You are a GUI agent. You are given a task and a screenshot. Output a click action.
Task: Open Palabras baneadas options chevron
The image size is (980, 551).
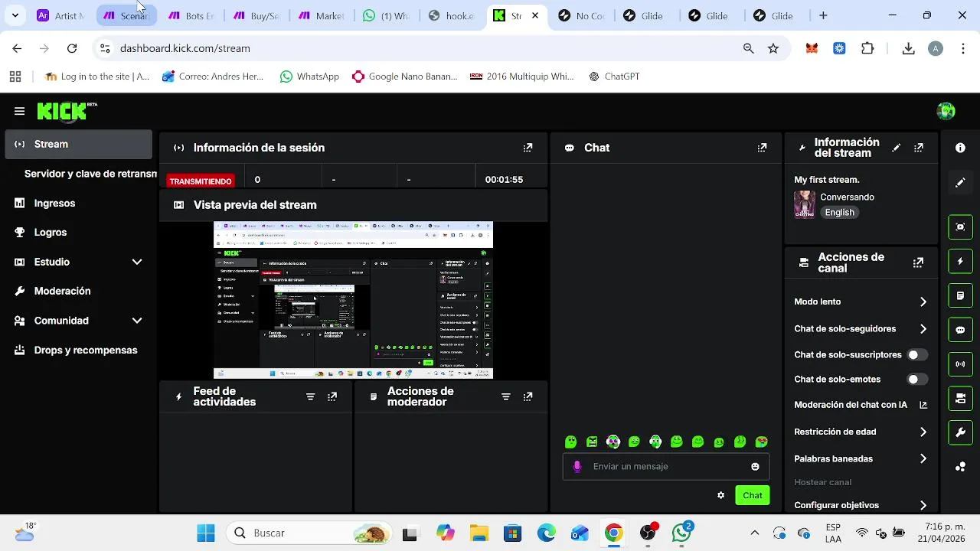tap(923, 459)
